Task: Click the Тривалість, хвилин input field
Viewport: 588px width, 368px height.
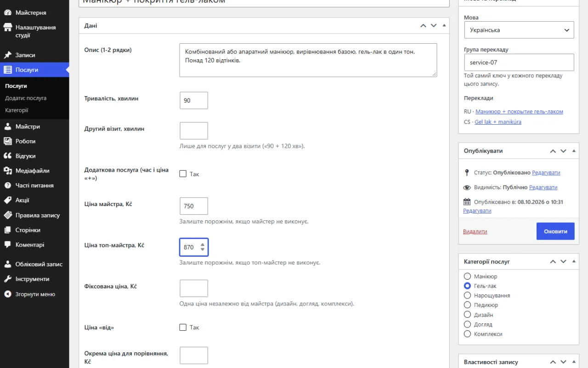Action: tap(194, 100)
